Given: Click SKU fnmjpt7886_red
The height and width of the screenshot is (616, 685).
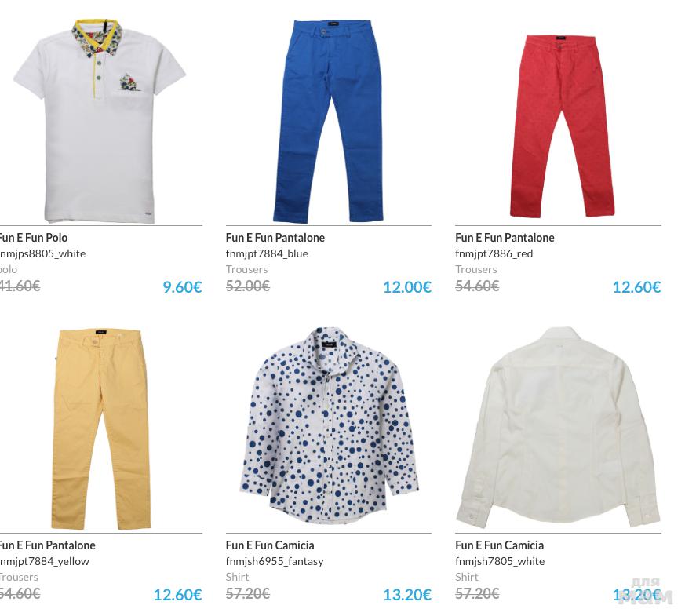Looking at the screenshot, I should click(494, 253).
